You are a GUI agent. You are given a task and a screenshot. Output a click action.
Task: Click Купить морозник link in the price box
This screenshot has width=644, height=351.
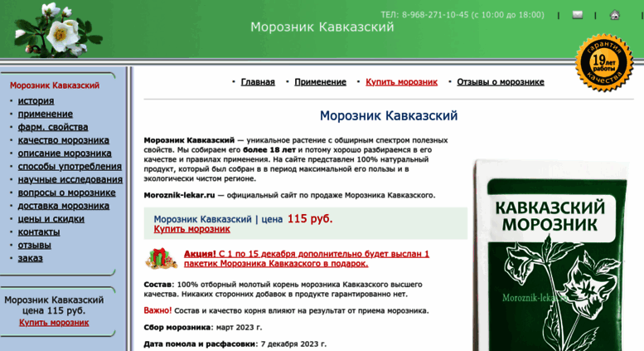[191, 229]
